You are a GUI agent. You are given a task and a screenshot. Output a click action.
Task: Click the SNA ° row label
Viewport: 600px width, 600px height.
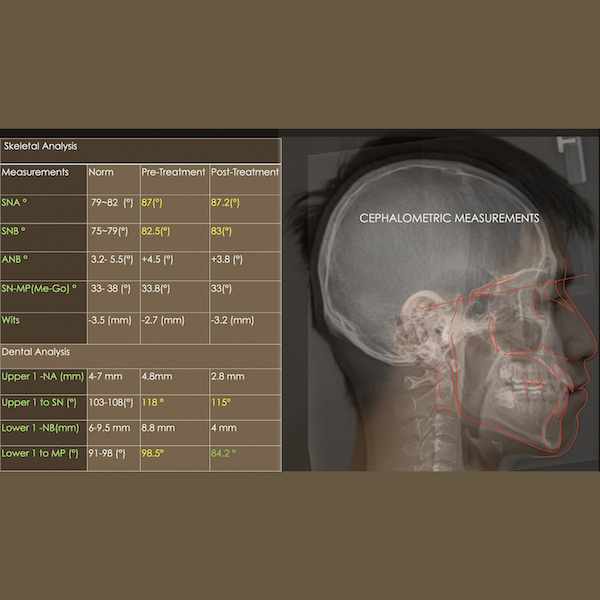pos(15,202)
